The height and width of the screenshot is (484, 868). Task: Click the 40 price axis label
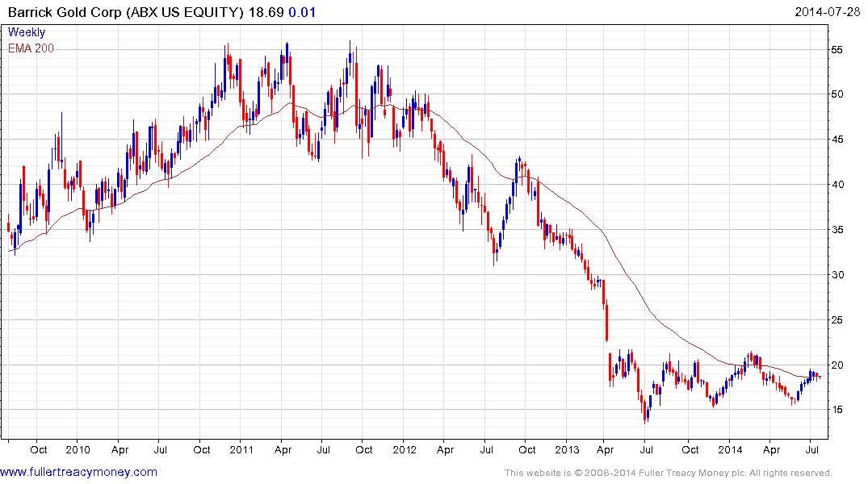(x=837, y=185)
